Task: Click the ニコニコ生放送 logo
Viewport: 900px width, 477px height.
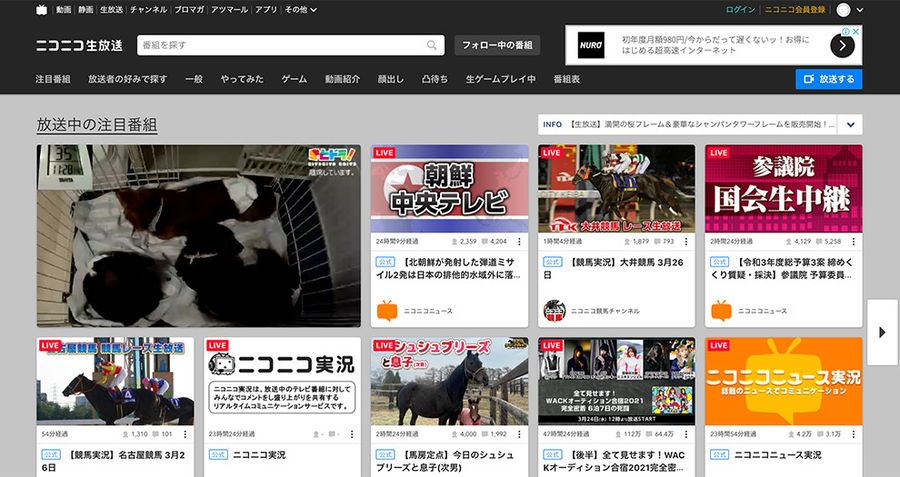Action: click(79, 45)
